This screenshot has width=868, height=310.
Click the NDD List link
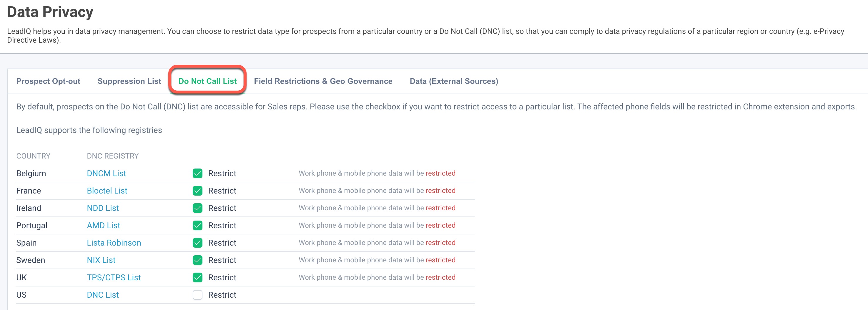pos(103,208)
